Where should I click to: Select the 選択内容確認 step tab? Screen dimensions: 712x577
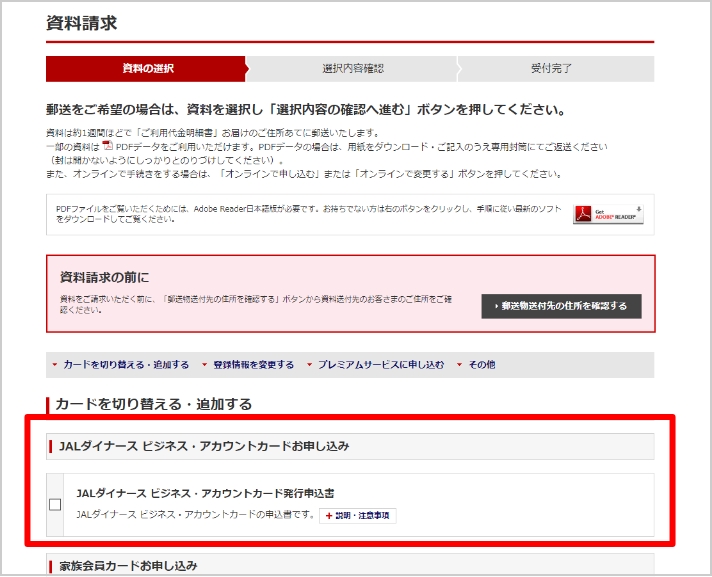pos(352,69)
